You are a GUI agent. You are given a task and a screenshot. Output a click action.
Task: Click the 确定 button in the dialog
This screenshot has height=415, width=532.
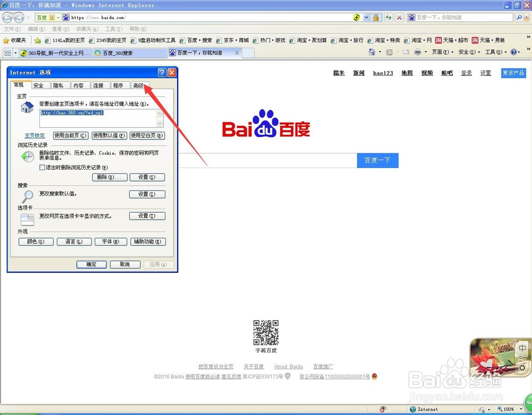pos(92,264)
